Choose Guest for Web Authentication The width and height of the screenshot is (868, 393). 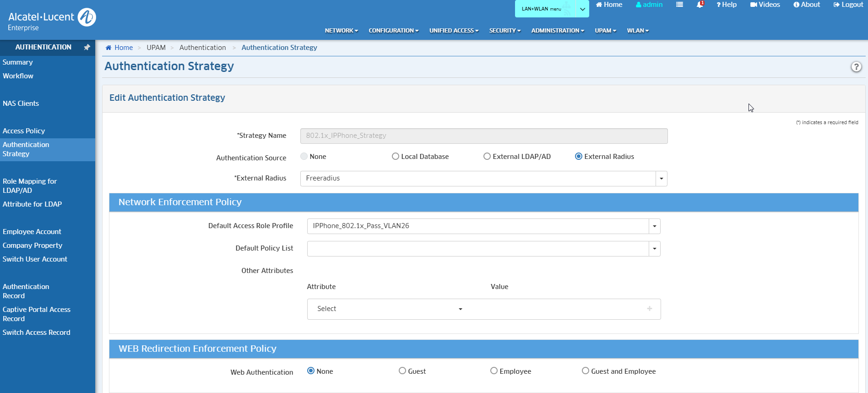tap(402, 371)
